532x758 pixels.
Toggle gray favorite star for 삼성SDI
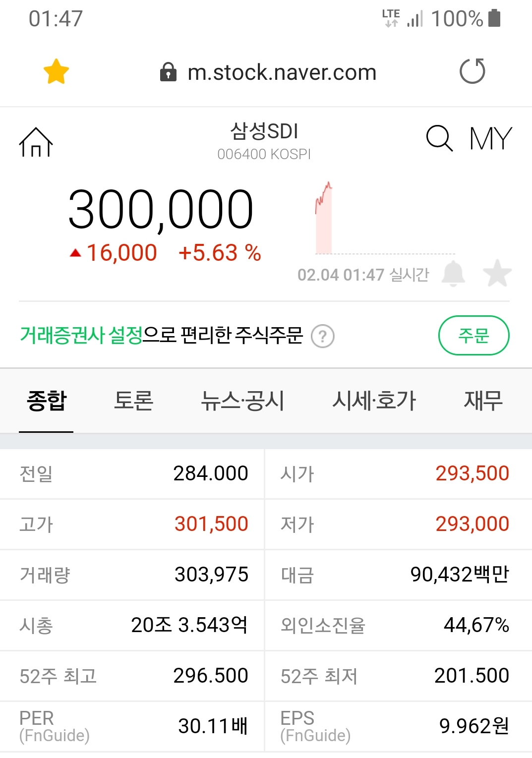pos(497,273)
